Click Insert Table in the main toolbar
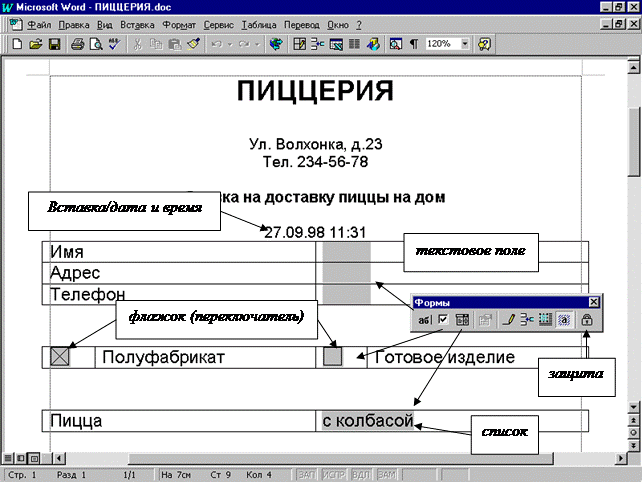This screenshot has width=642, height=482. [317, 44]
